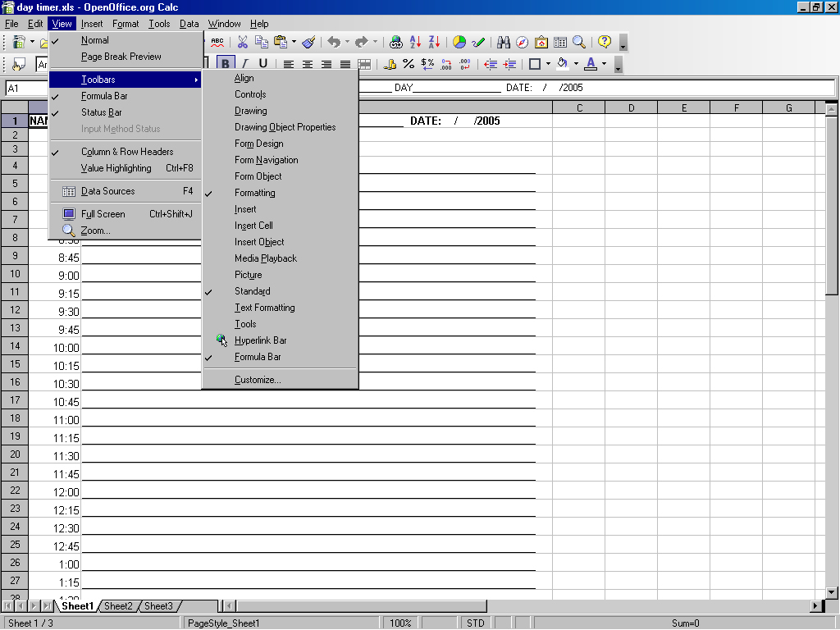Align cell text right
Image resolution: width=840 pixels, height=630 pixels.
326,64
